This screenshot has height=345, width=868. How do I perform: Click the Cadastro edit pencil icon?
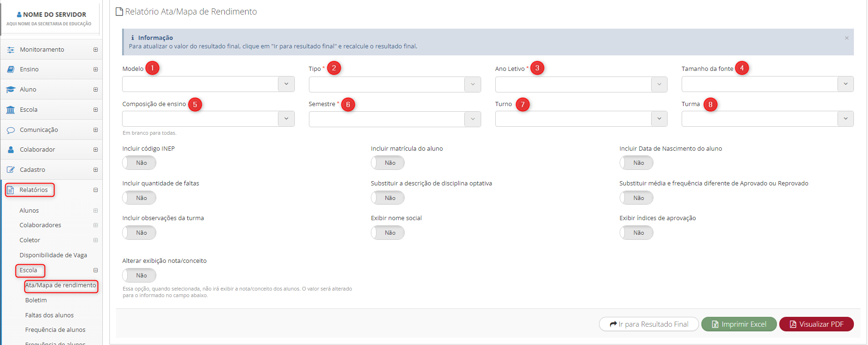11,170
